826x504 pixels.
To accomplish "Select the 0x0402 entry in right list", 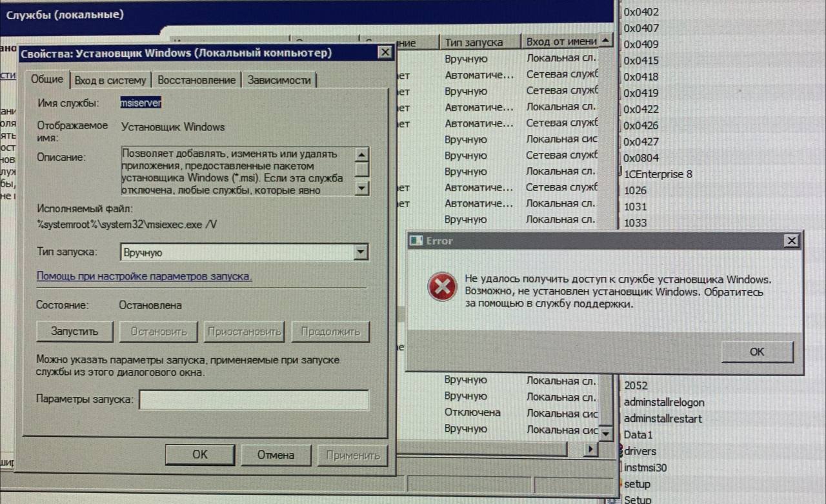I will click(641, 12).
